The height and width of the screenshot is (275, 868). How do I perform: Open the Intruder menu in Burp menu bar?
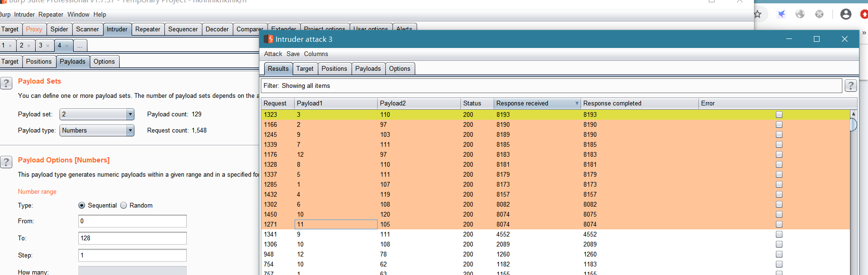pyautogui.click(x=24, y=14)
